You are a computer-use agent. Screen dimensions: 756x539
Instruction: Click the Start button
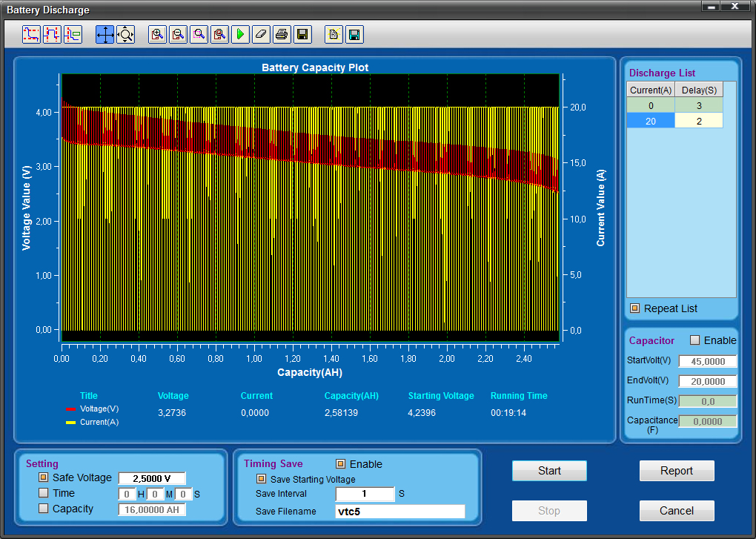(549, 471)
